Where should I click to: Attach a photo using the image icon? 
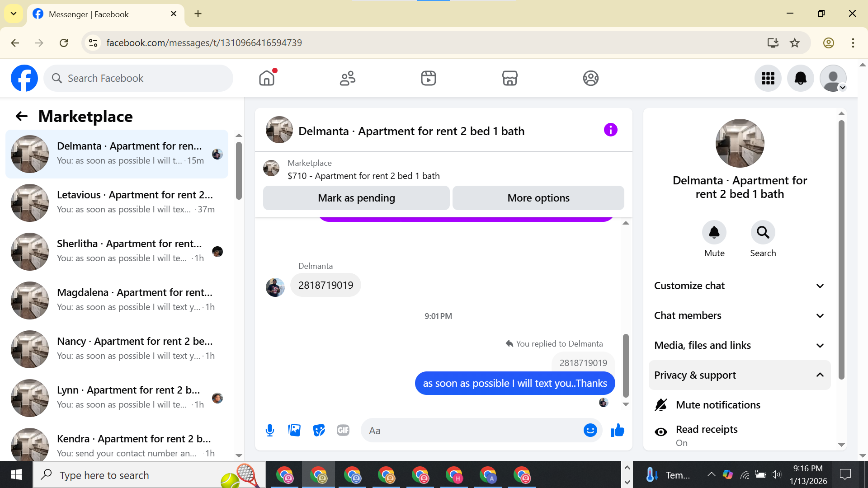(x=294, y=430)
